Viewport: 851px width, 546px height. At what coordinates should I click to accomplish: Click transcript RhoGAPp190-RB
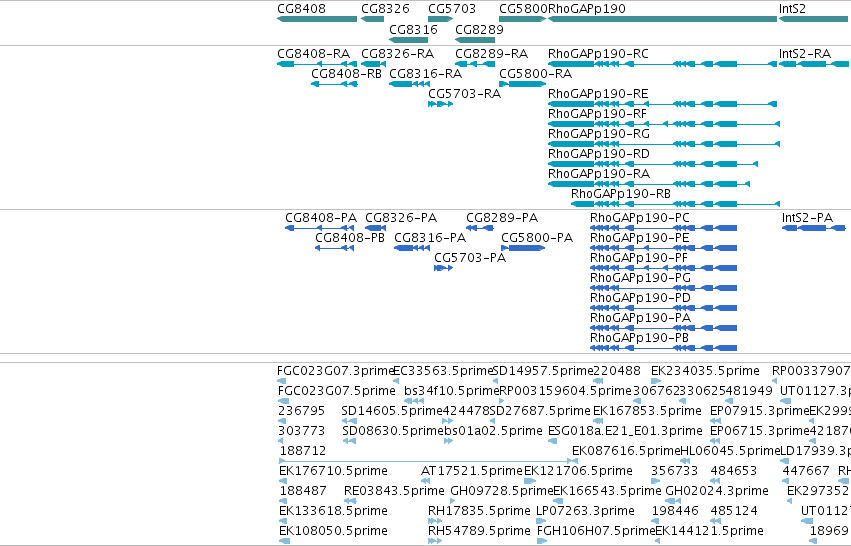coord(675,204)
